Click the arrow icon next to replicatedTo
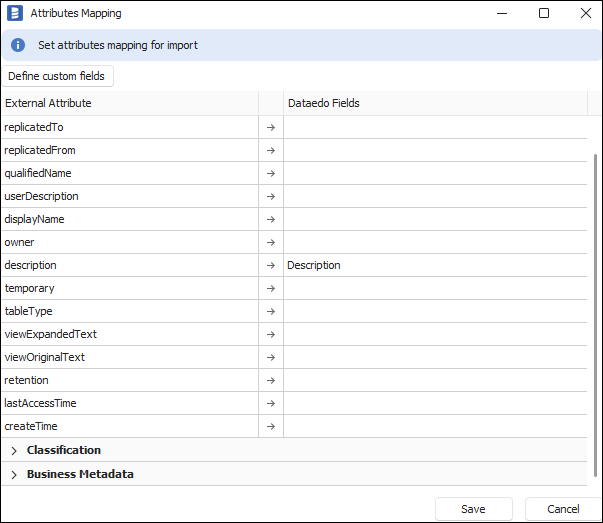 point(270,128)
